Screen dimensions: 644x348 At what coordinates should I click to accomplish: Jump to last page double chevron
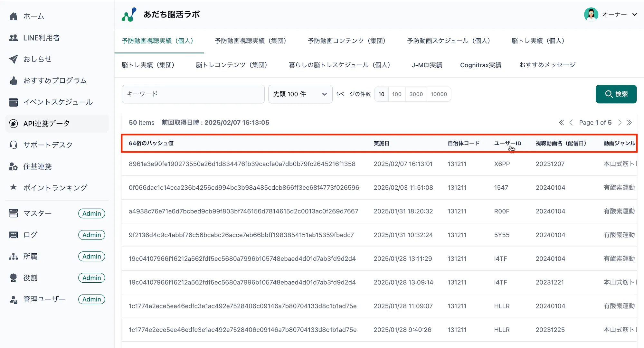pyautogui.click(x=629, y=123)
